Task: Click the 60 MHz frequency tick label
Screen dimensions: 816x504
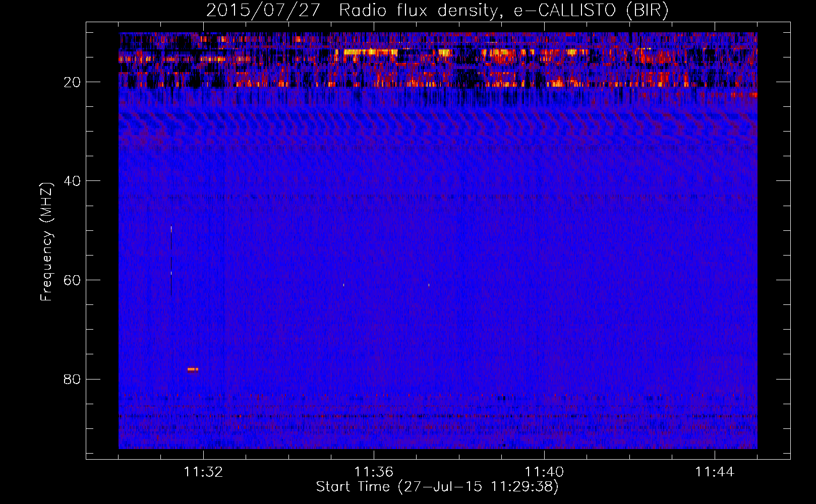Action: [x=72, y=280]
